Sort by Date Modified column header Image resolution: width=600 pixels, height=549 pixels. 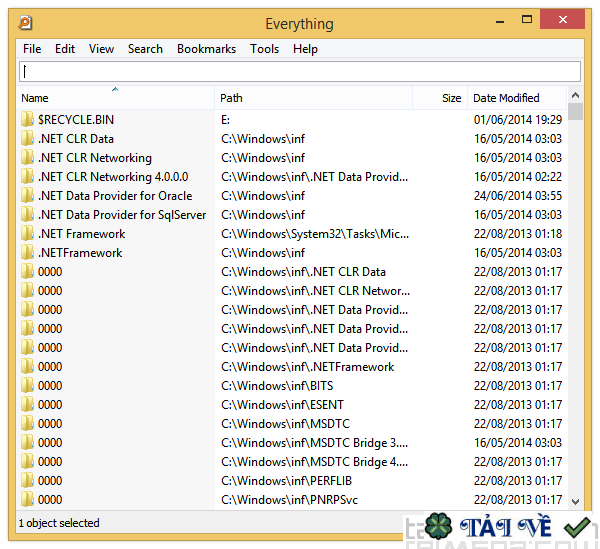click(x=517, y=98)
